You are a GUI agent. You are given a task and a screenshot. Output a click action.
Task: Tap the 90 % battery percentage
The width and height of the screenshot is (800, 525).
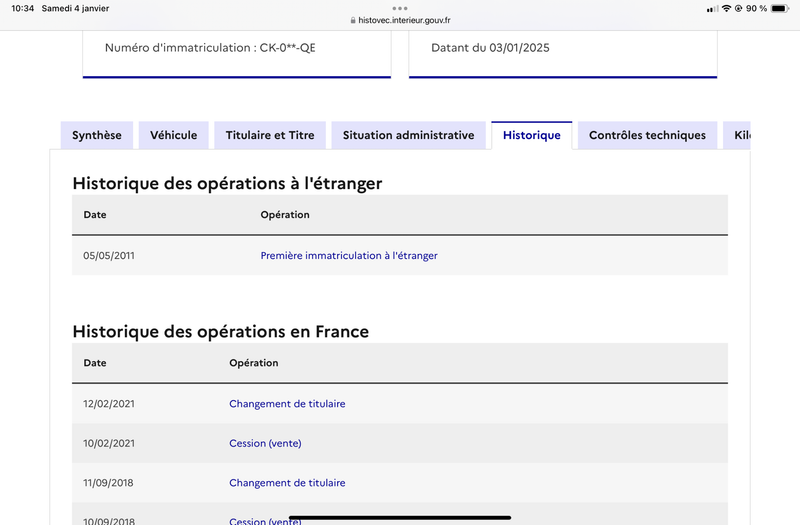[x=757, y=8]
